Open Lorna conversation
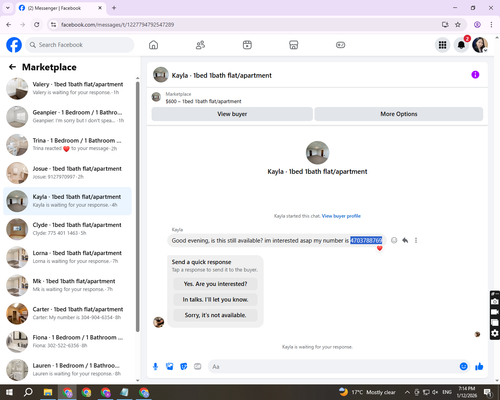This screenshot has height=400, width=500. click(67, 257)
